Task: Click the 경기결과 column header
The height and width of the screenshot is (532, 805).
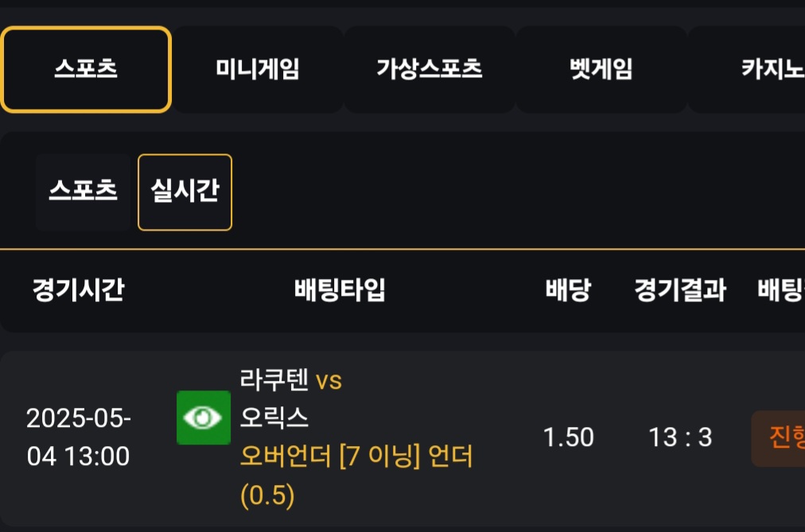Action: 680,289
